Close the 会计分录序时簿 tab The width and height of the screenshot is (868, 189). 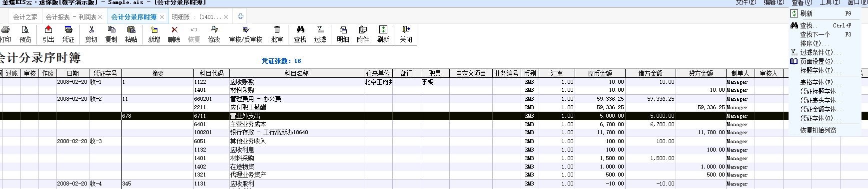[x=161, y=17]
